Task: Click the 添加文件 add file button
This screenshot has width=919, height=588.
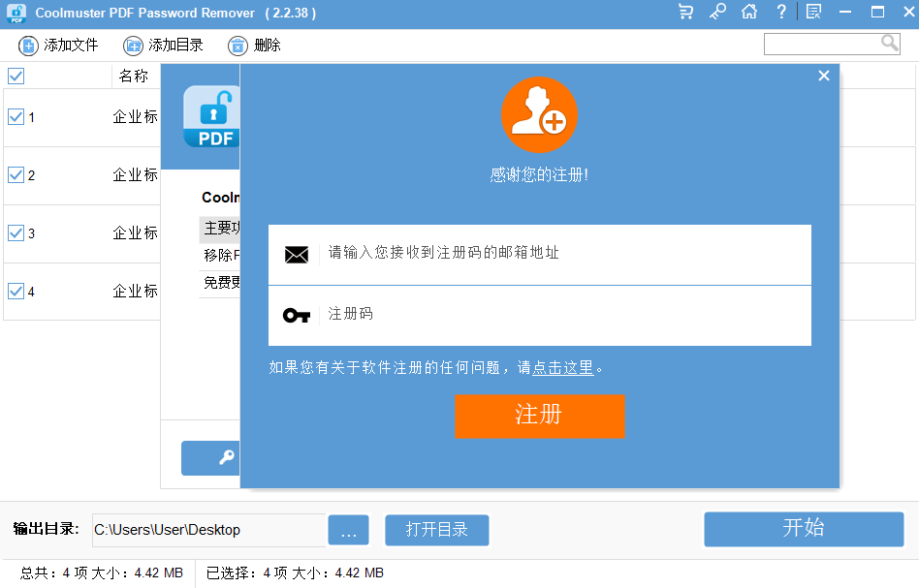Action: click(59, 46)
